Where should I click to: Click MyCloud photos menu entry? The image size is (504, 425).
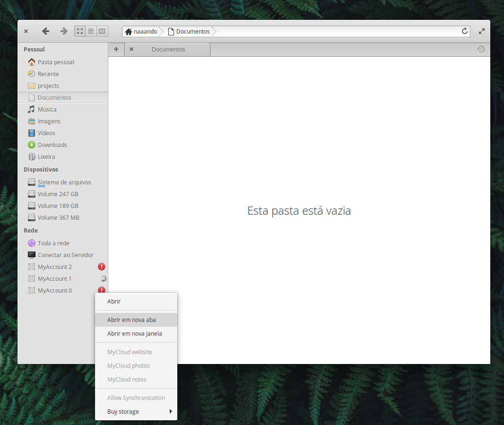coord(136,366)
